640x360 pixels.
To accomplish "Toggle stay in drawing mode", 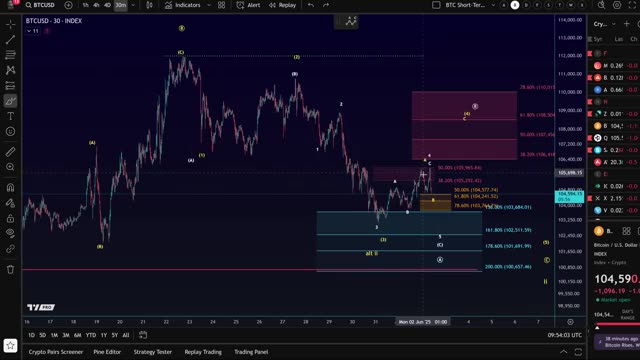I will (x=11, y=203).
